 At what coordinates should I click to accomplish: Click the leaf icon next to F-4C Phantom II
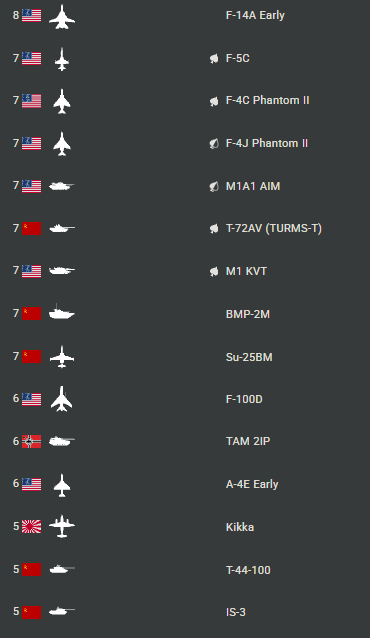tap(214, 101)
